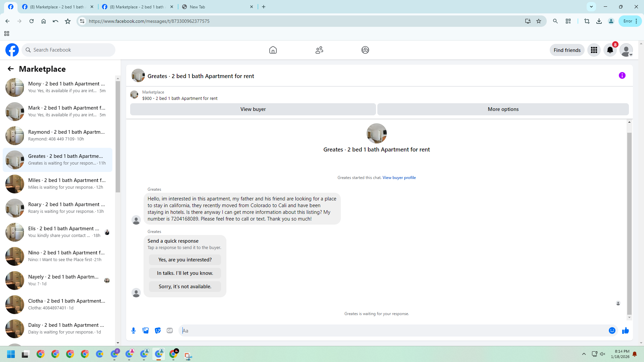The image size is (644, 362).
Task: Expand the account profile menu
Action: 626,50
